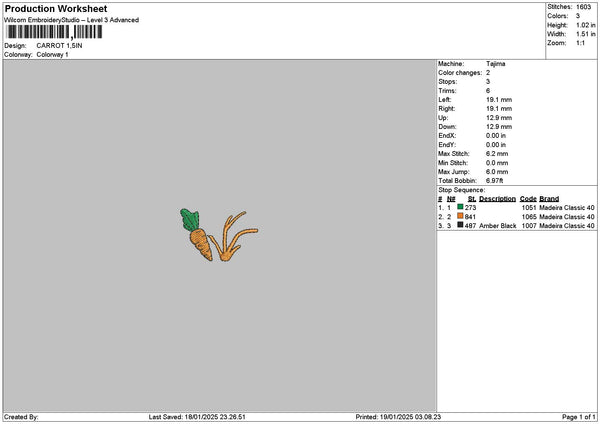Click the Stops row in the machine info

point(464,82)
